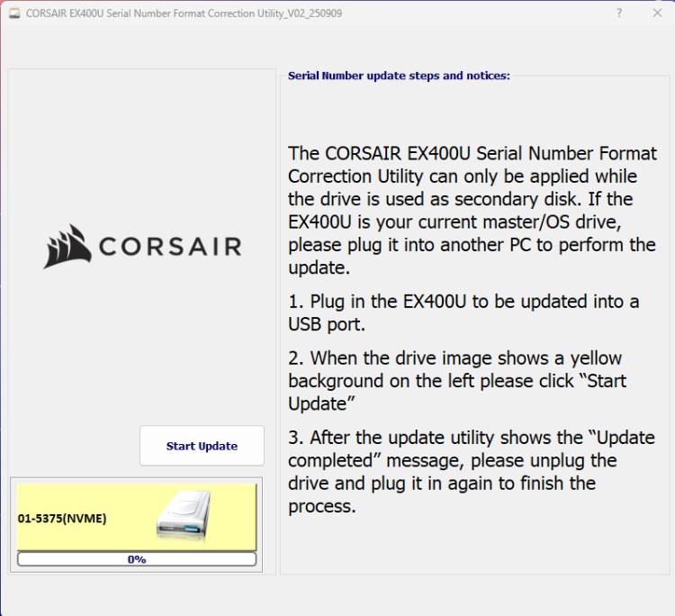
Task: Click the hard drive image icon
Action: pos(183,516)
